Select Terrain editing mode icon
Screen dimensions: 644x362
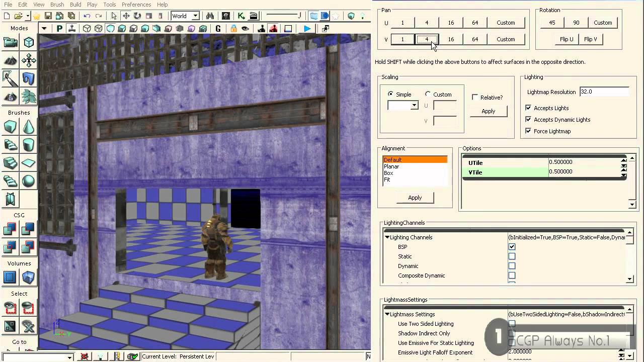pyautogui.click(x=10, y=61)
